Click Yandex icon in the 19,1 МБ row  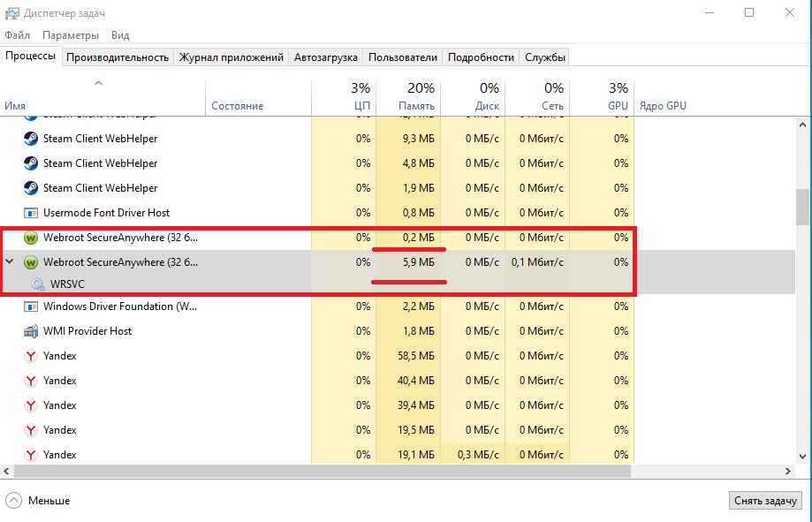31,455
